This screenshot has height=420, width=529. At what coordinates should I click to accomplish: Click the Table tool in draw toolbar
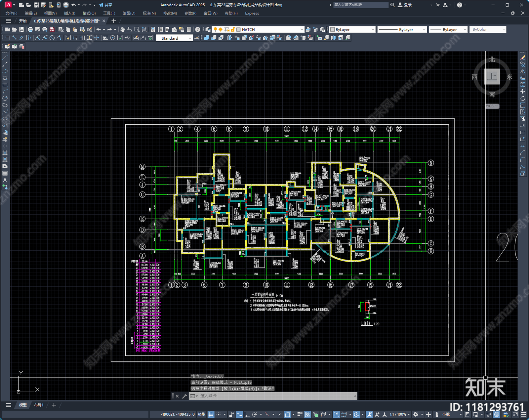5,173
